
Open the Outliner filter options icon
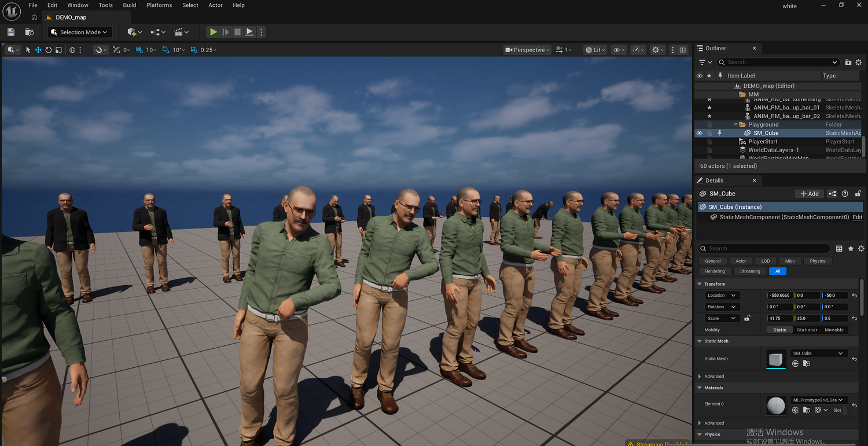click(705, 62)
